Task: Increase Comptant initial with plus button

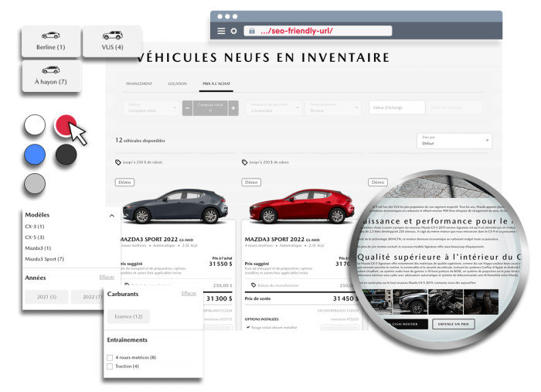Action: tap(233, 108)
